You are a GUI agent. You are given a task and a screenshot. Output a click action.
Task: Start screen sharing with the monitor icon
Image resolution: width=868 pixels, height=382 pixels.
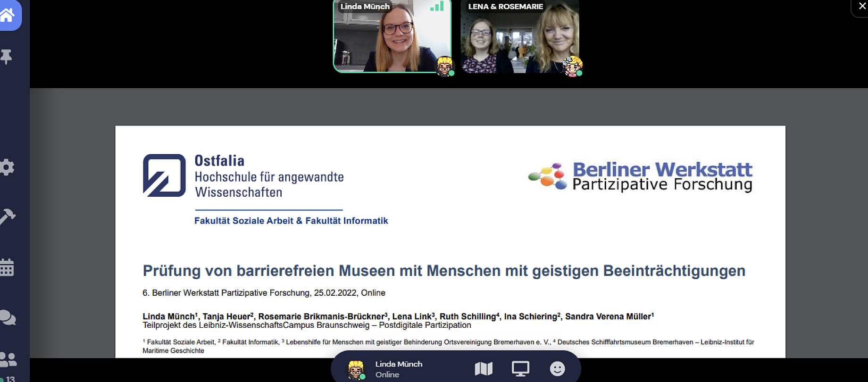coord(520,369)
